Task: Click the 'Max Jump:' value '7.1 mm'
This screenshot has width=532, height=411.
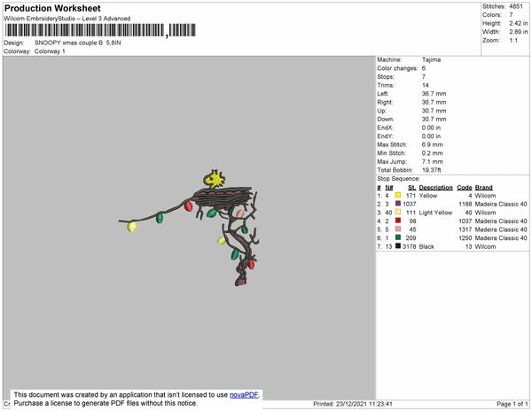Action: [x=433, y=161]
